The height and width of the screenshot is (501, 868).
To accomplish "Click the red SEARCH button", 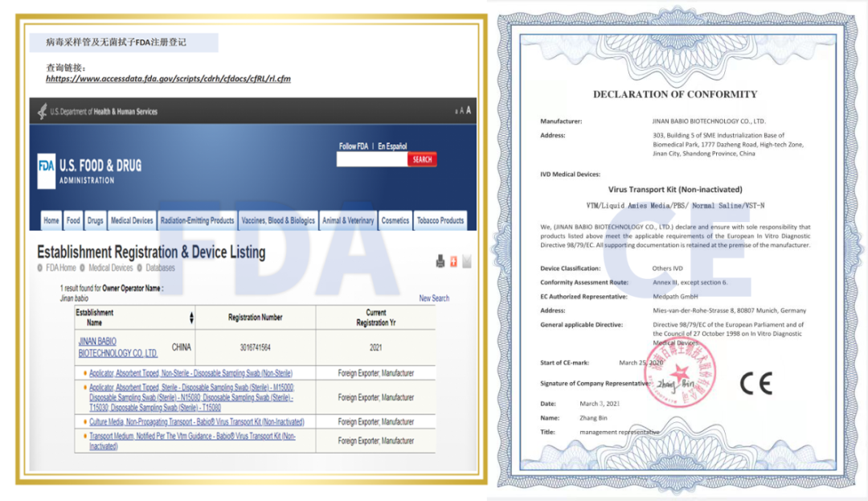I will [422, 159].
